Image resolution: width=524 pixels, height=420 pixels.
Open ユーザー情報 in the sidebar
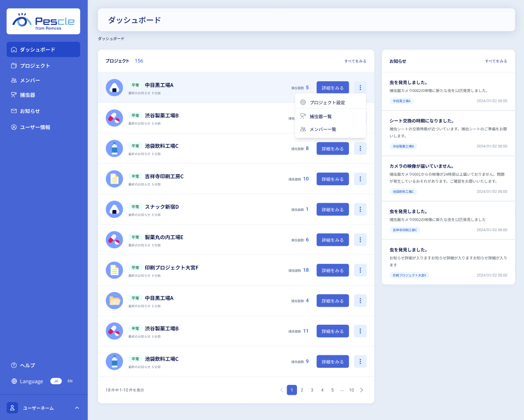click(43, 127)
